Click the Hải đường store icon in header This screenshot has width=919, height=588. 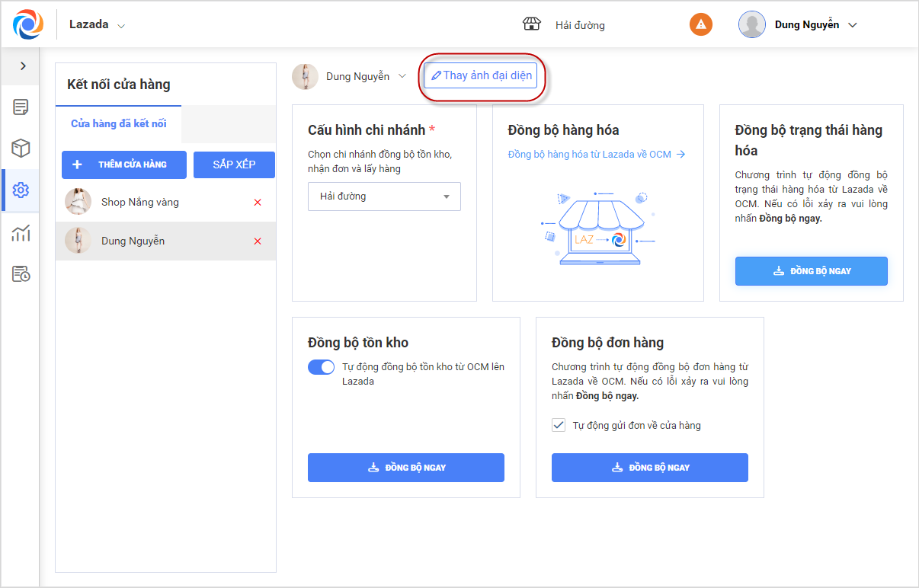tap(531, 24)
